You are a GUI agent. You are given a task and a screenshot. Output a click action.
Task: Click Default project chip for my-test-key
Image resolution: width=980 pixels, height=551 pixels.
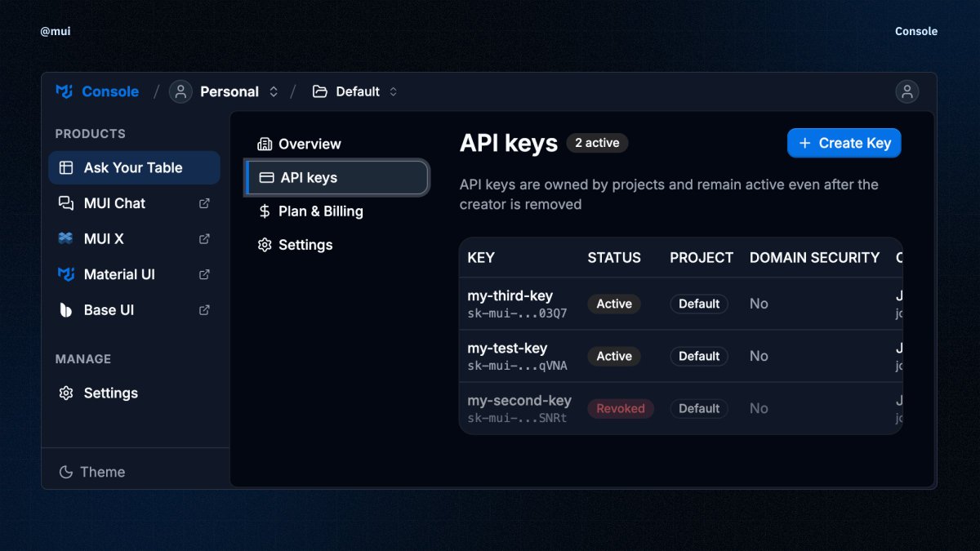tap(699, 356)
